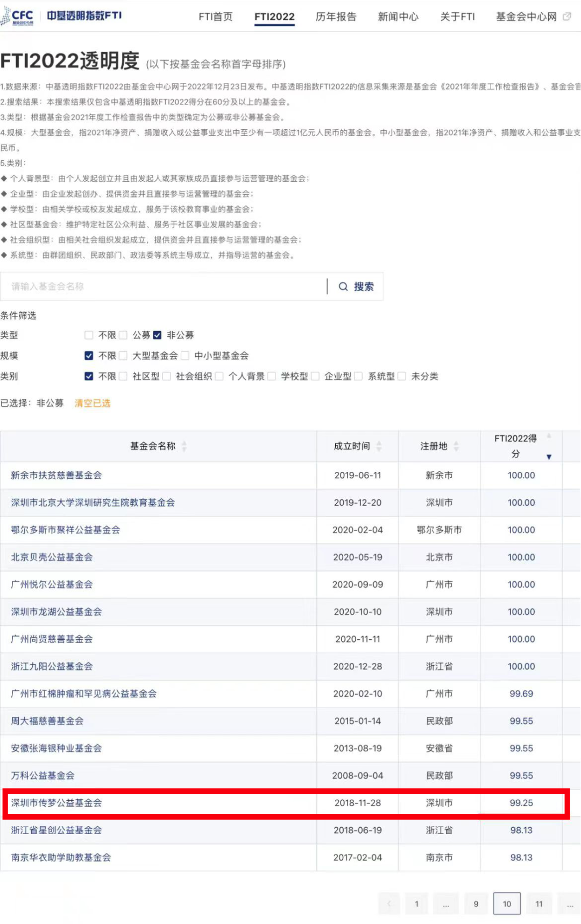Sort by 注册地 column arrows

click(456, 446)
